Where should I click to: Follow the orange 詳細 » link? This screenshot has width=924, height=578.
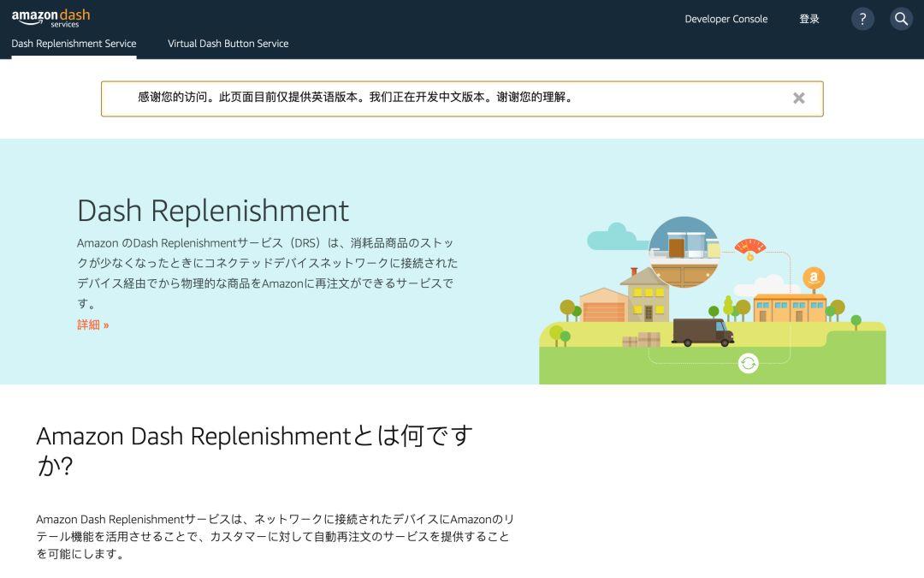coord(93,325)
